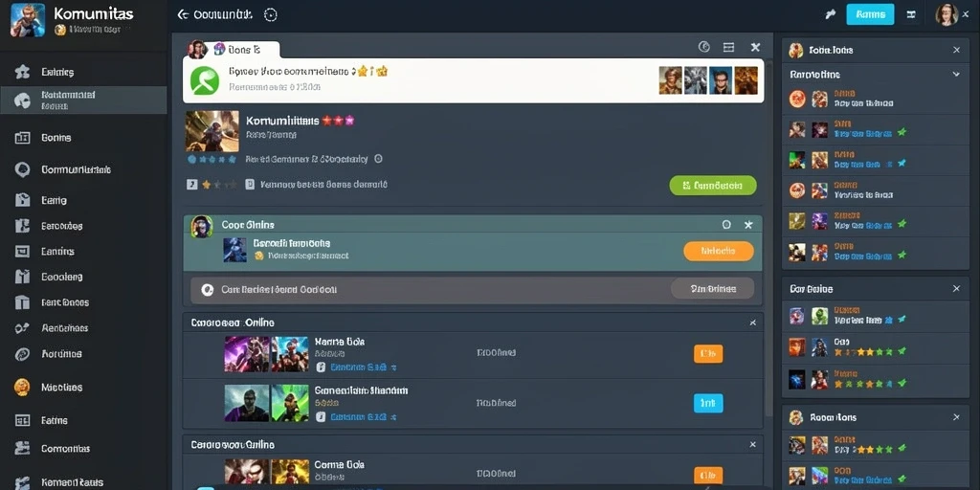The image size is (980, 490).
Task: Click the Komunitas card artwork thumbnail
Action: (212, 131)
